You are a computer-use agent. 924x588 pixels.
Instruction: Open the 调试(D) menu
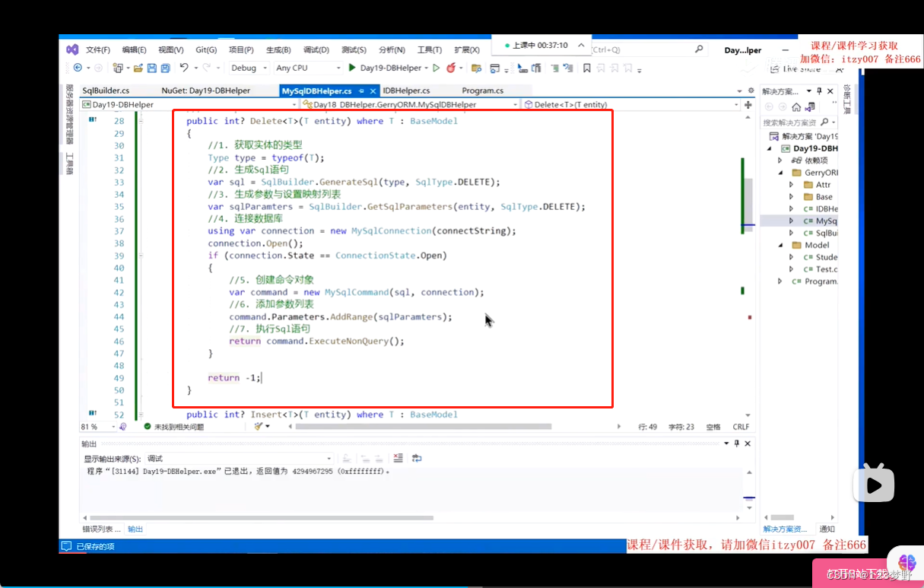(316, 49)
